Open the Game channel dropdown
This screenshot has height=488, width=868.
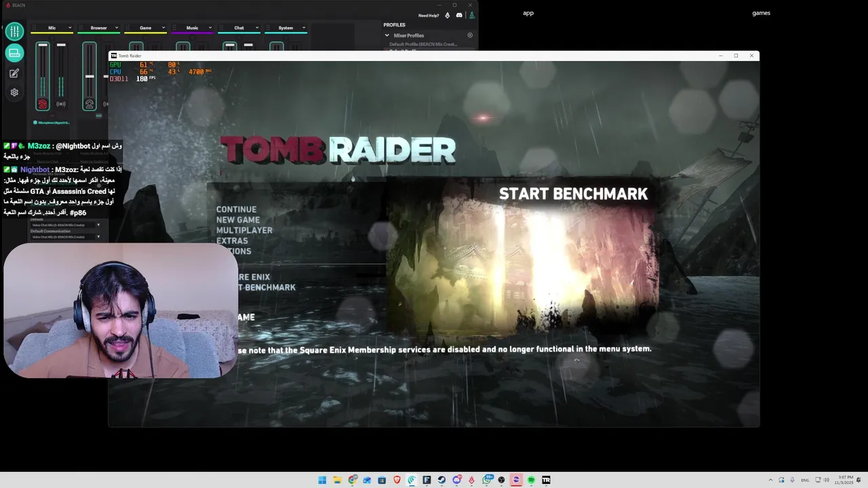tap(163, 28)
